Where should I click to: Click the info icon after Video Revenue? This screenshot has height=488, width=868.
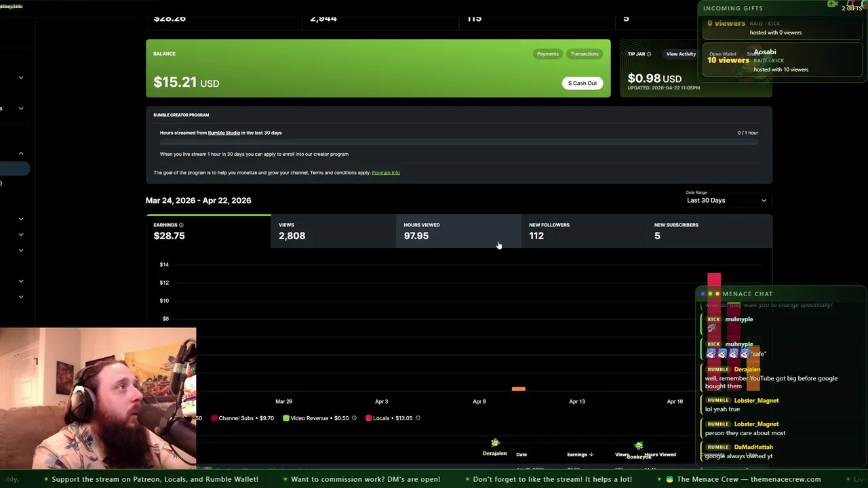point(354,418)
